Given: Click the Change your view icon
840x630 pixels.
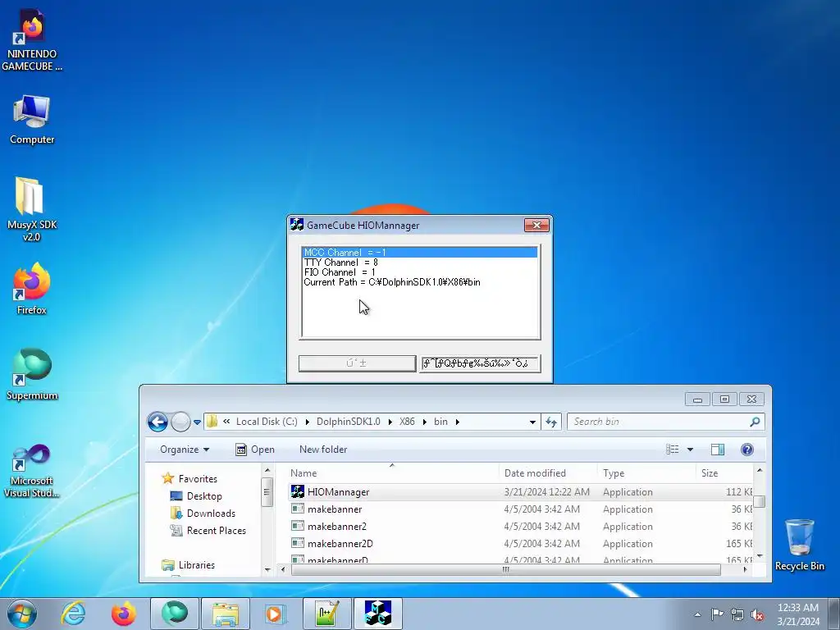Looking at the screenshot, I should [x=673, y=450].
